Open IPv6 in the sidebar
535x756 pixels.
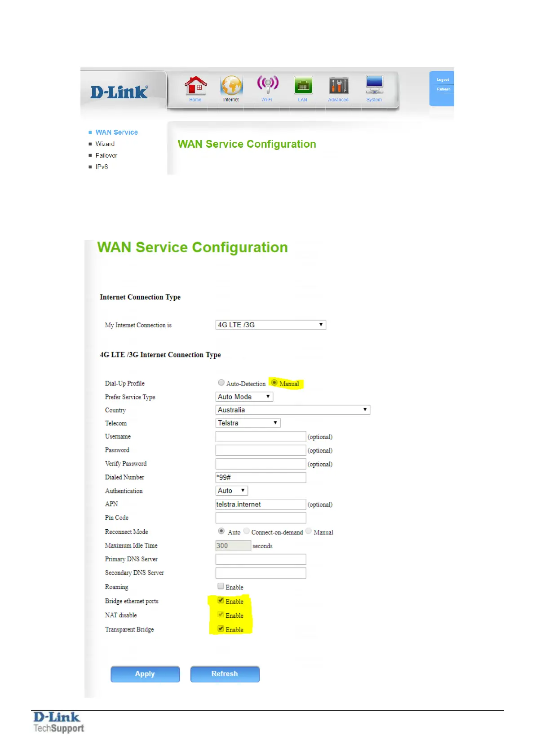(x=102, y=167)
